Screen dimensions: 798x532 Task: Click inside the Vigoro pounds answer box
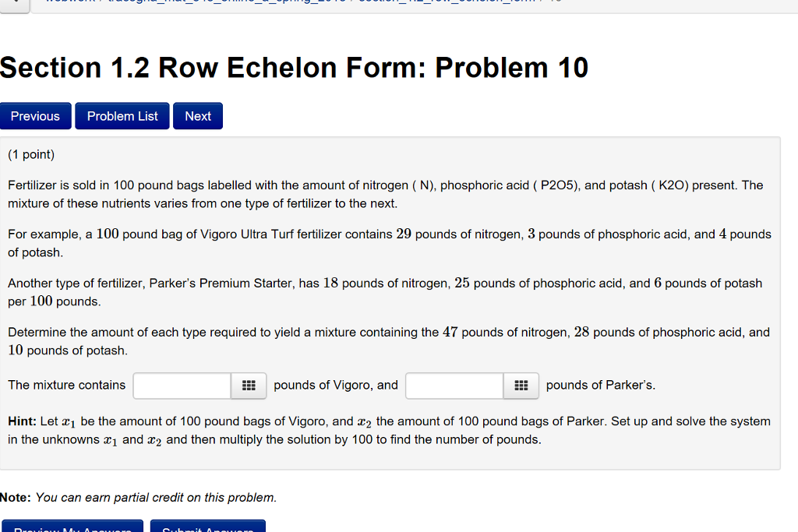click(x=181, y=386)
